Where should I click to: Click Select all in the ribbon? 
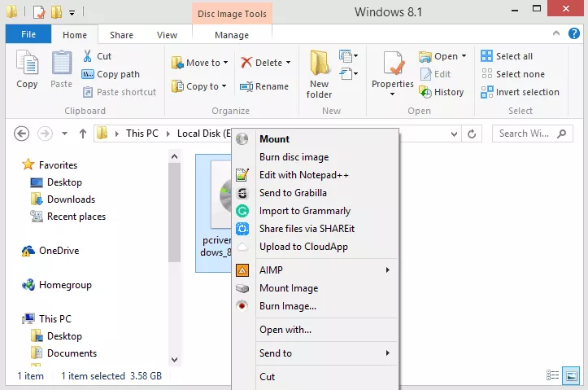(x=507, y=56)
